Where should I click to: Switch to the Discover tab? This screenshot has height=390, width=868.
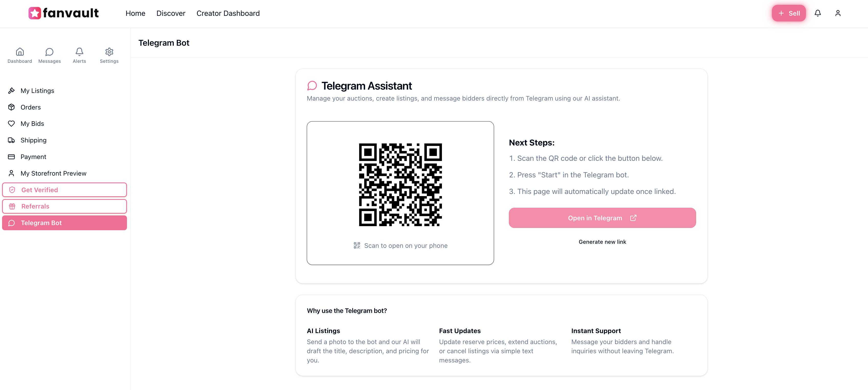point(171,13)
